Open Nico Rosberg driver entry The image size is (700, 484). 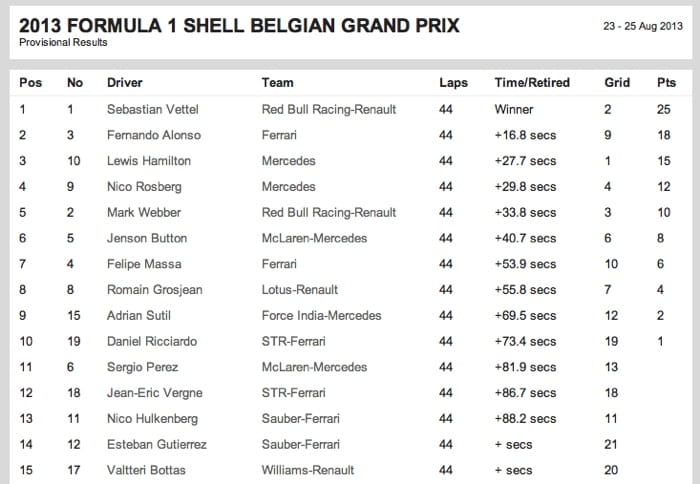[144, 187]
